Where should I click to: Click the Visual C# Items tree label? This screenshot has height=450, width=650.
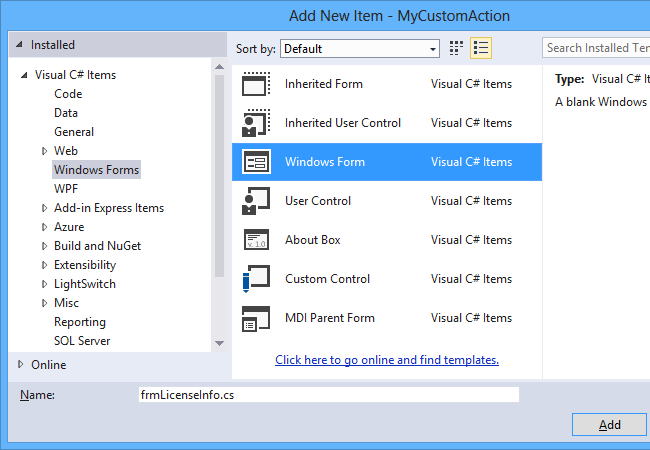(x=75, y=75)
